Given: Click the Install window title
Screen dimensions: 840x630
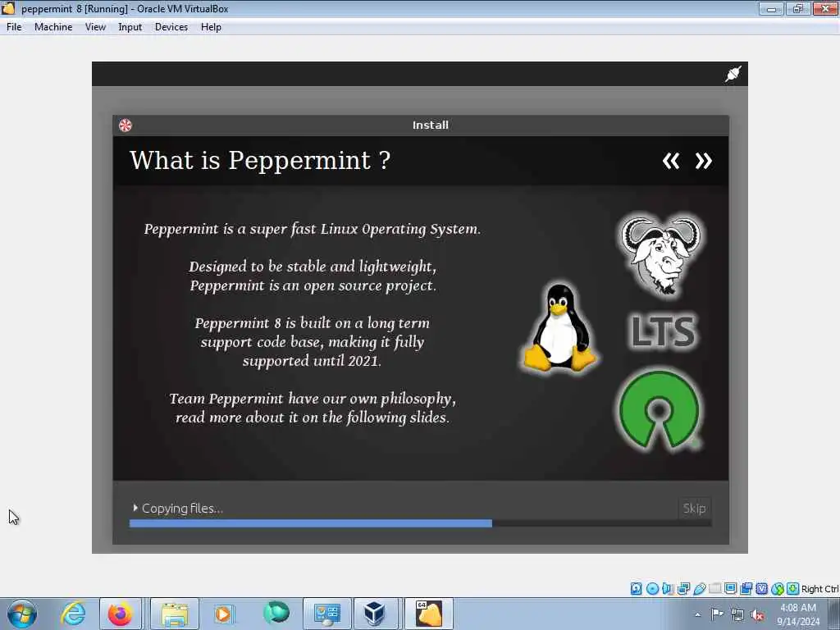Looking at the screenshot, I should click(x=430, y=125).
